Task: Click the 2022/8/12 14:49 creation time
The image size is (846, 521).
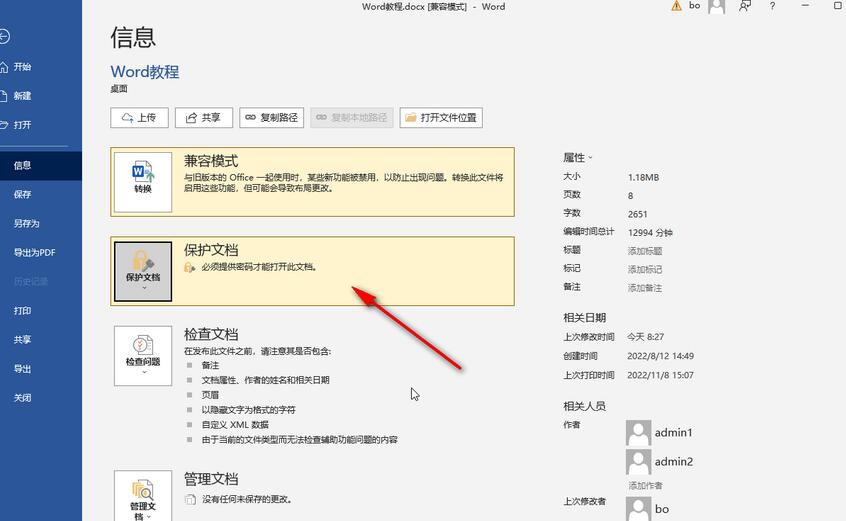Action: click(660, 356)
